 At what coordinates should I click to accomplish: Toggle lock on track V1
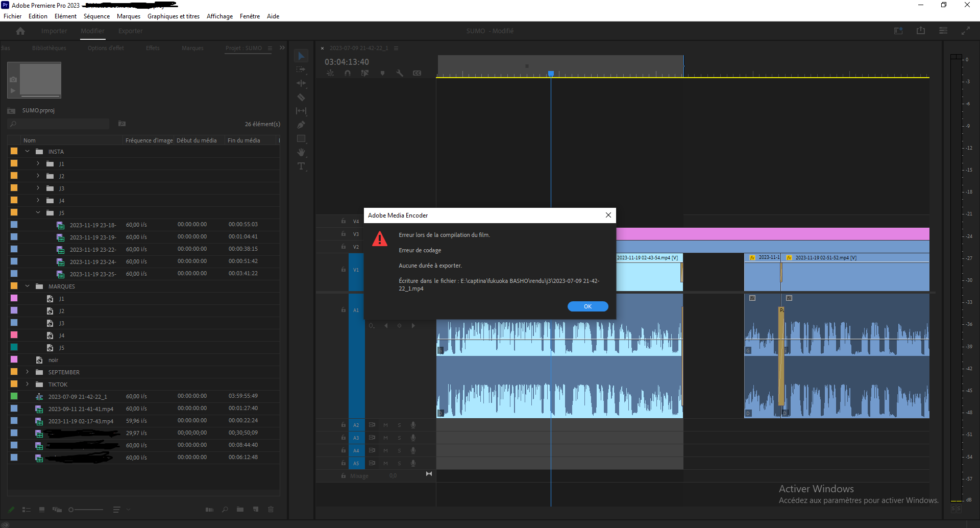344,270
